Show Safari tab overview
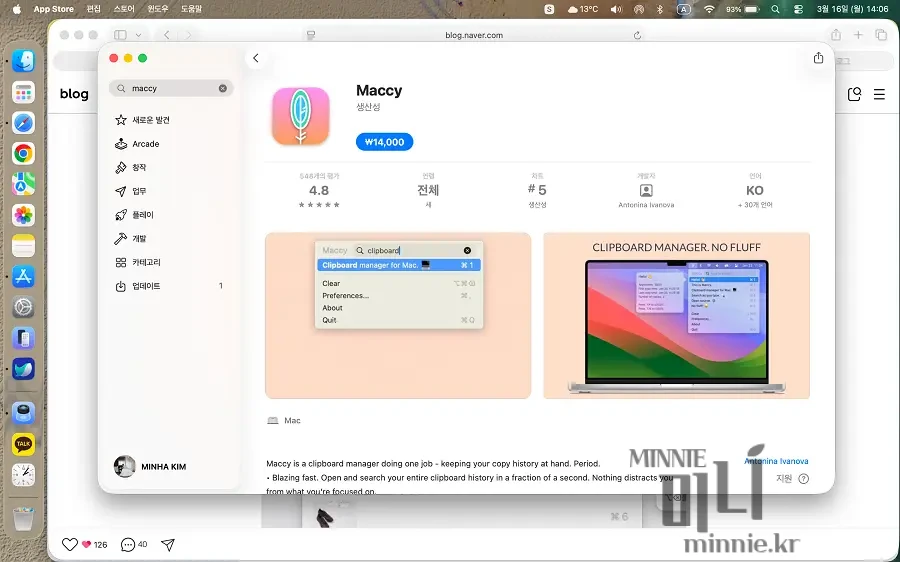The width and height of the screenshot is (900, 562). [x=881, y=35]
